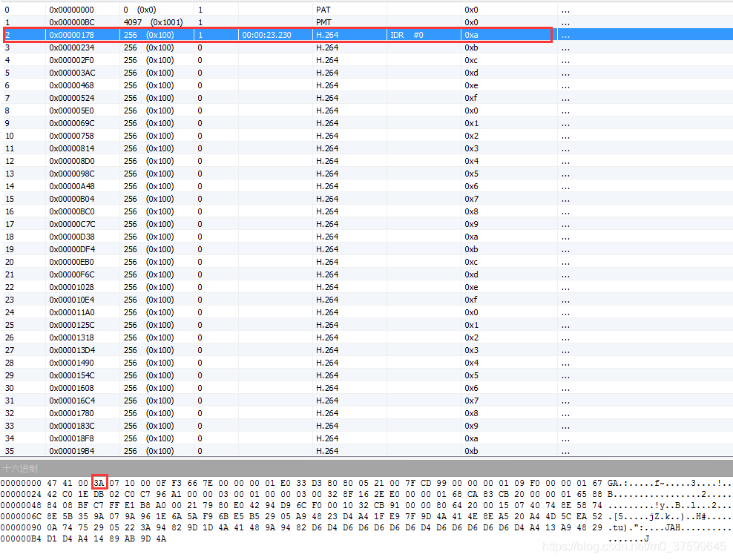Select packet at offset 0x00001490
Screen dimensions: 733x560
(366, 363)
